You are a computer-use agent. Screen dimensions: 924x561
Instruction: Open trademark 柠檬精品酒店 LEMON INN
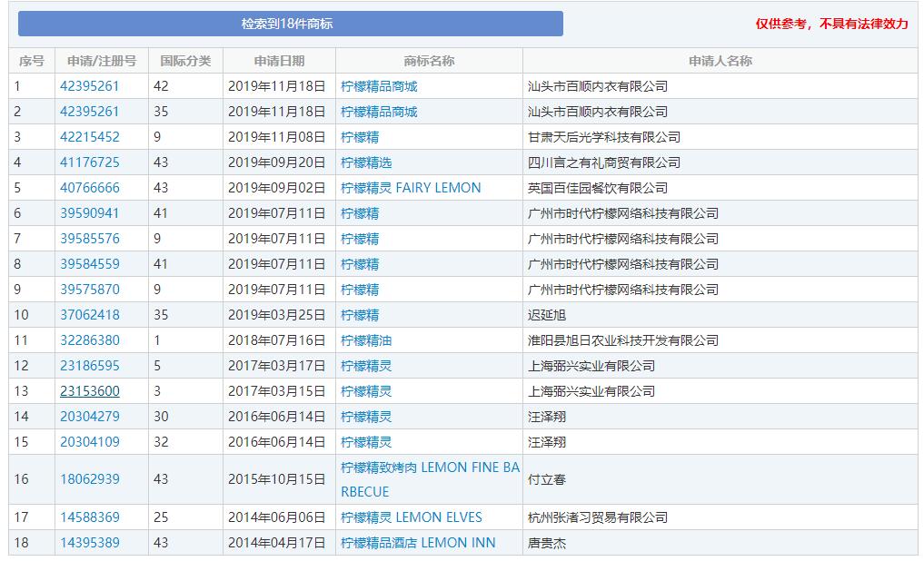pos(418,543)
